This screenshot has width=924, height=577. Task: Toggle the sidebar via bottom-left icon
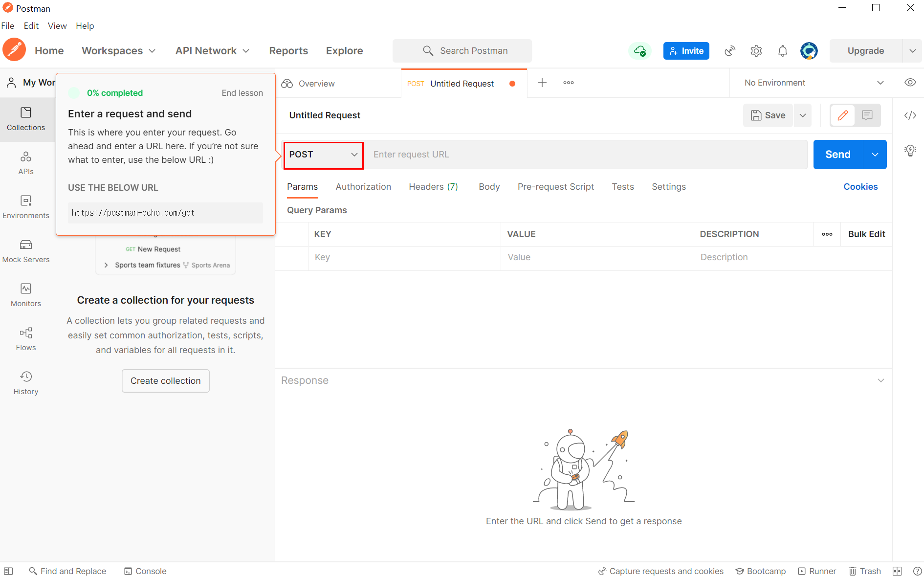pyautogui.click(x=8, y=571)
